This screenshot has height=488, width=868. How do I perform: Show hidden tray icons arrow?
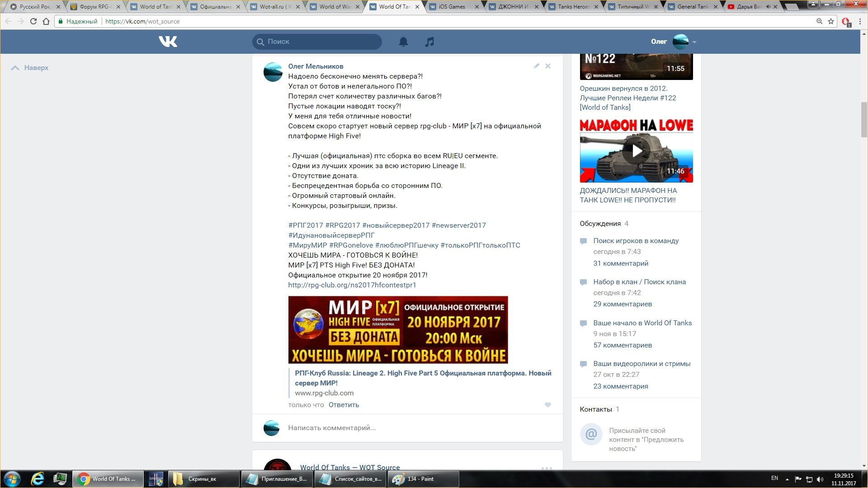coord(787,479)
